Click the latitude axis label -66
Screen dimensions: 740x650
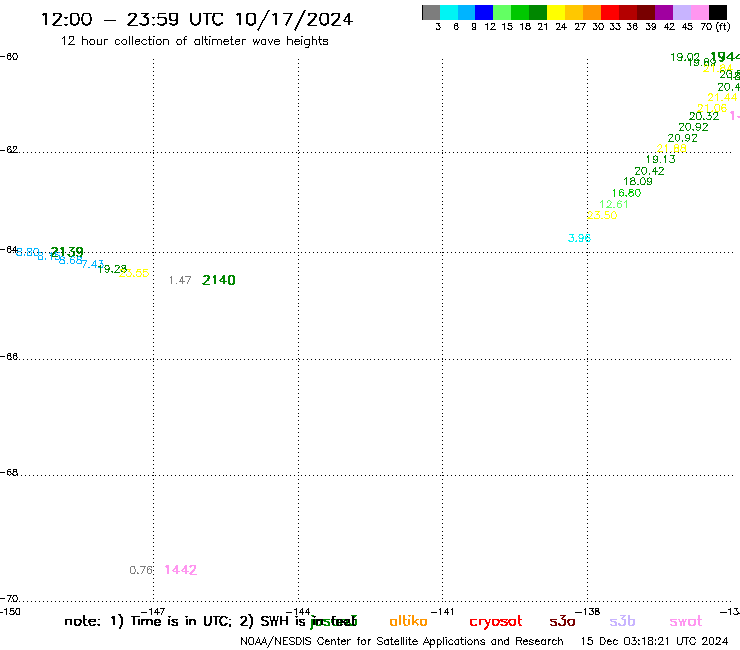click(9, 356)
